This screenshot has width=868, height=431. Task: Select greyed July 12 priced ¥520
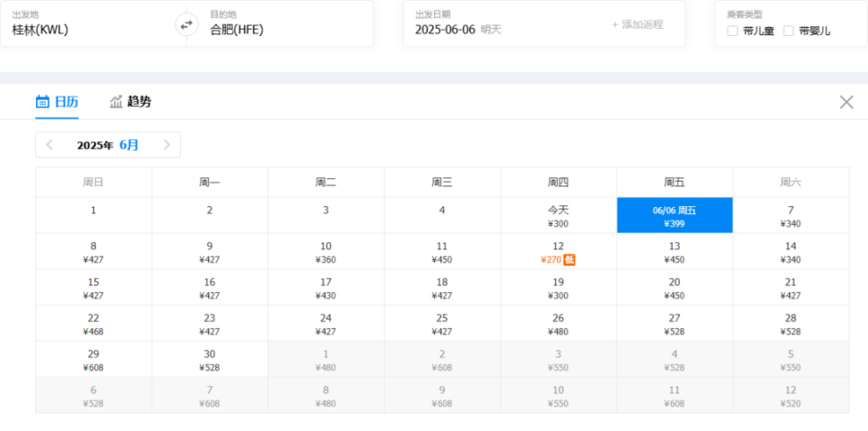(791, 396)
